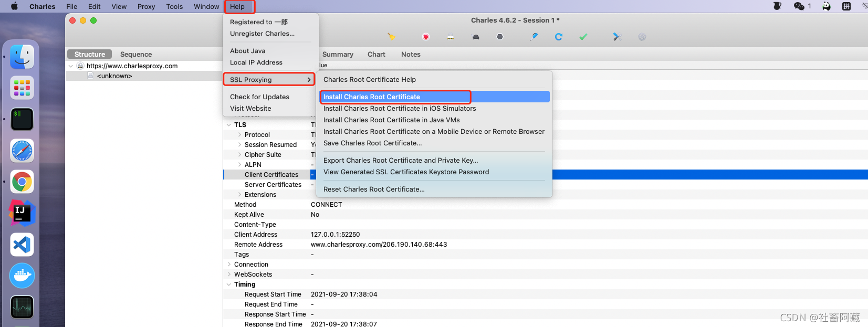
Task: Expand the Extensions row
Action: click(239, 195)
